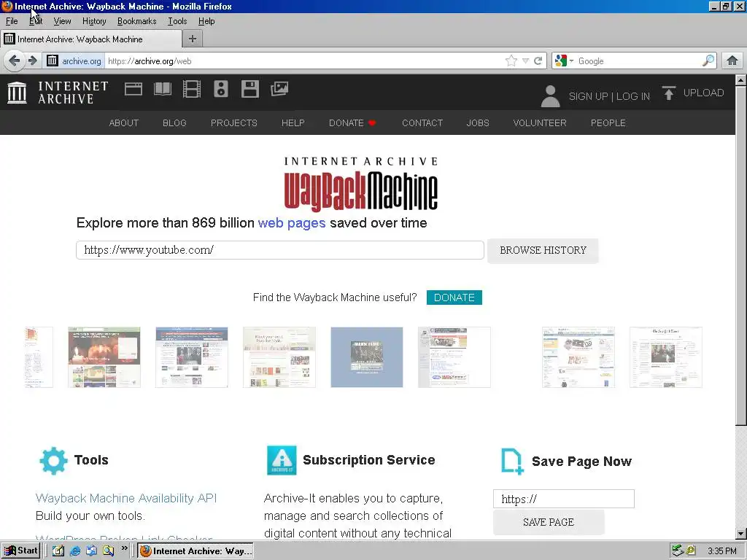Open the Texts book icon
This screenshot has width=747, height=560.
coord(163,89)
